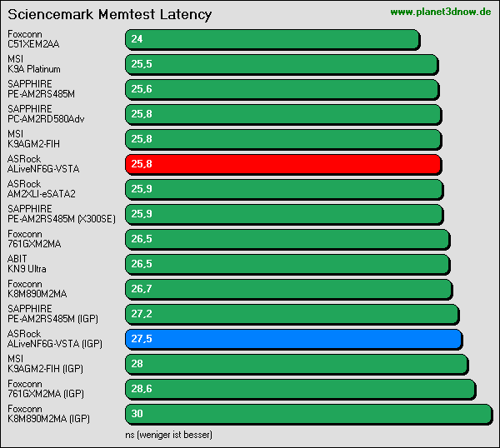Click the red 25,8 bar
500x448 pixels.
pyautogui.click(x=283, y=164)
